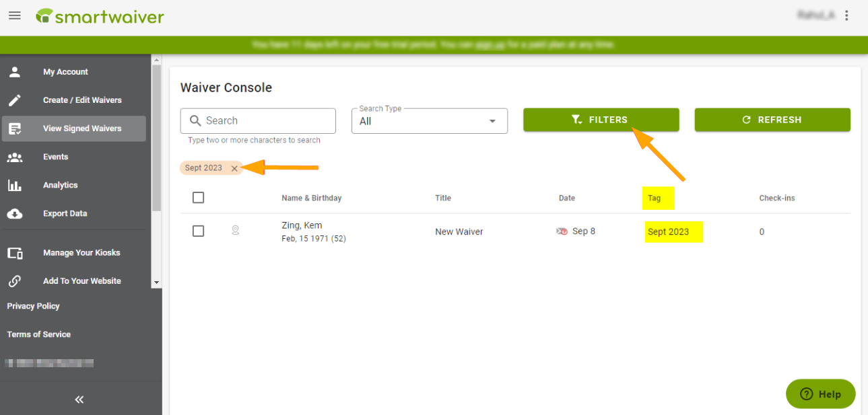Open My Account in the sidebar
The height and width of the screenshot is (415, 868).
click(x=65, y=72)
